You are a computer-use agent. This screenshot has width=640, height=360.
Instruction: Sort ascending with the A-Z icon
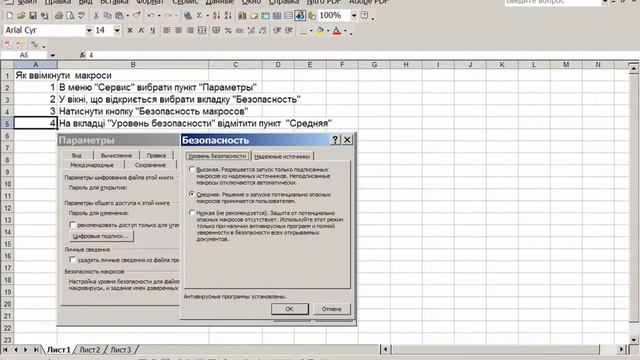pos(216,16)
